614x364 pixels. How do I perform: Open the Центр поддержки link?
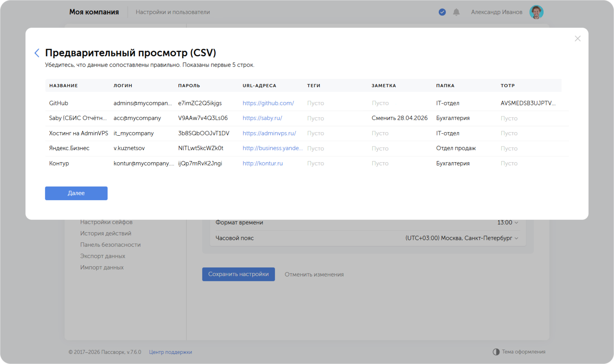tap(170, 352)
